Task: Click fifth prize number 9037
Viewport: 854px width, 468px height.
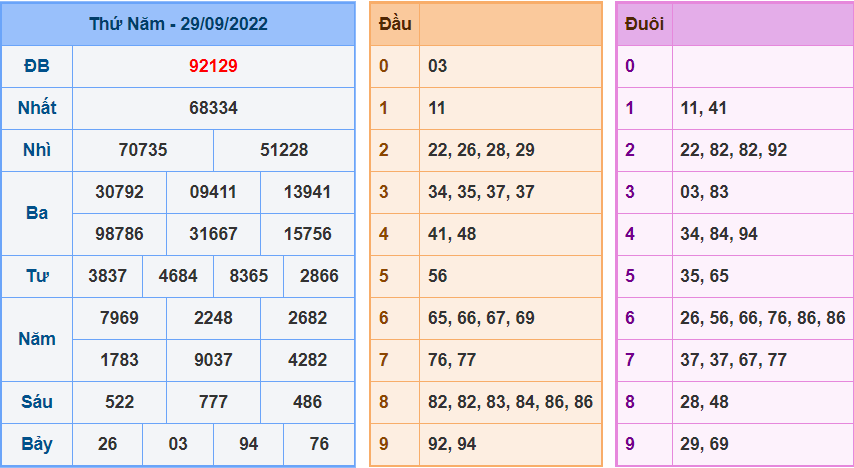Action: coord(214,360)
